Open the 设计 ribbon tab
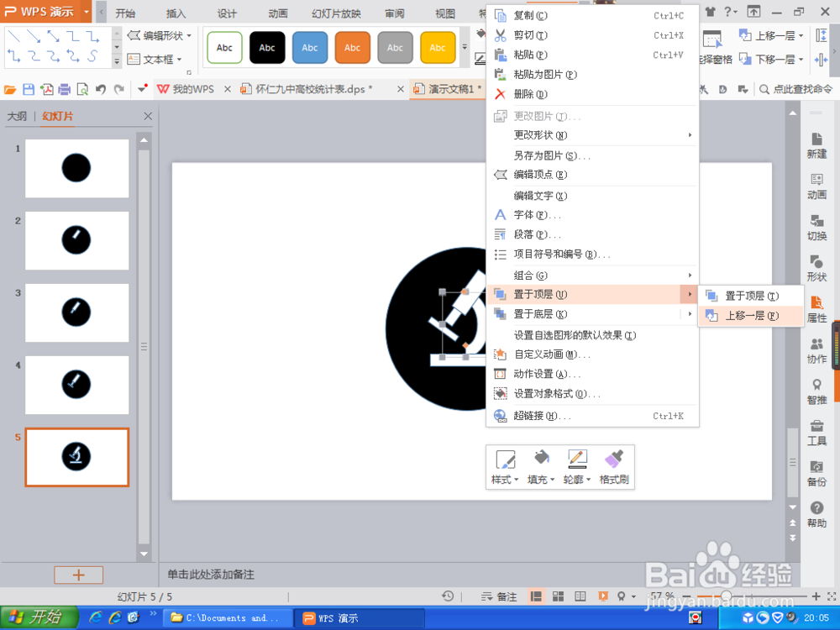Screen dimensions: 840x630 (227, 13)
